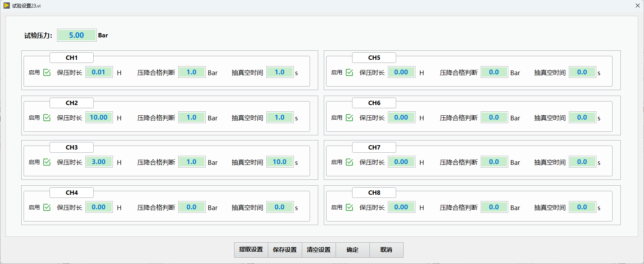Image resolution: width=644 pixels, height=264 pixels.
Task: Select CH2 压降合格判断 value field
Action: pyautogui.click(x=192, y=118)
